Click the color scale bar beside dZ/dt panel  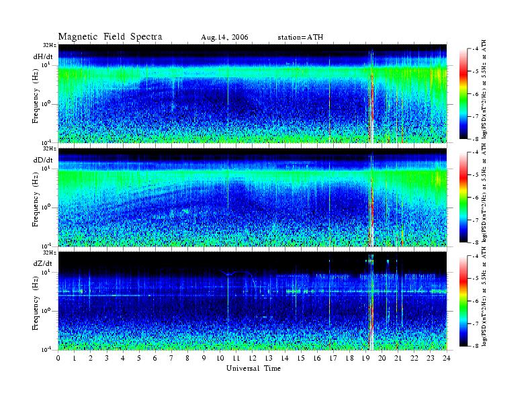pos(463,301)
